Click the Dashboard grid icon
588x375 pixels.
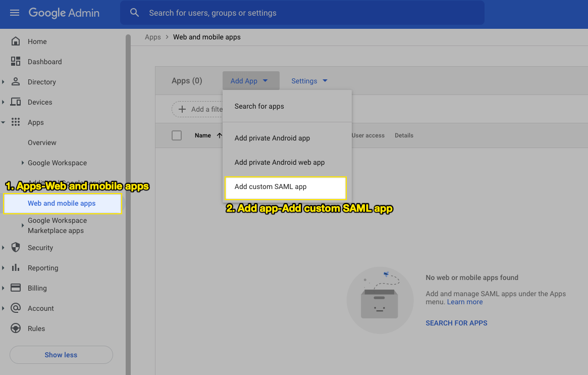click(15, 62)
